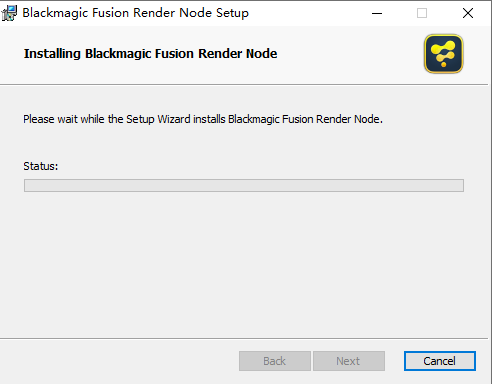
Task: Minimize the Setup window
Action: [x=377, y=13]
